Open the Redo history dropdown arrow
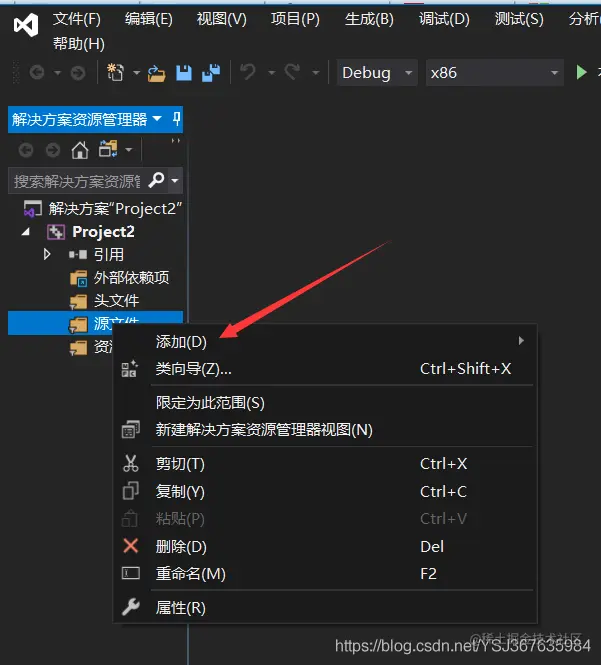 click(x=316, y=73)
